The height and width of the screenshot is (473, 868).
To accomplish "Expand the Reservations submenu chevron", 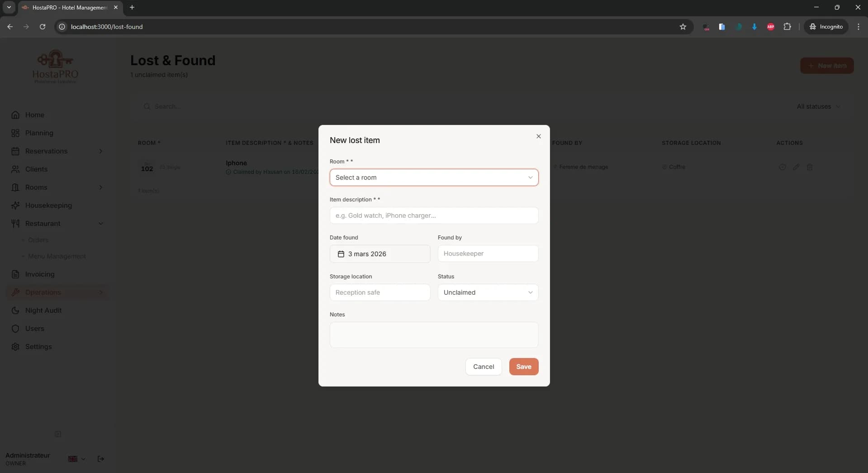I will (x=101, y=151).
